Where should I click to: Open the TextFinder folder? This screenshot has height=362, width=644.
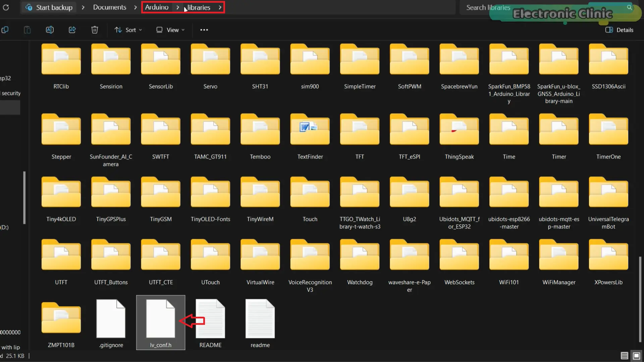[x=310, y=137]
